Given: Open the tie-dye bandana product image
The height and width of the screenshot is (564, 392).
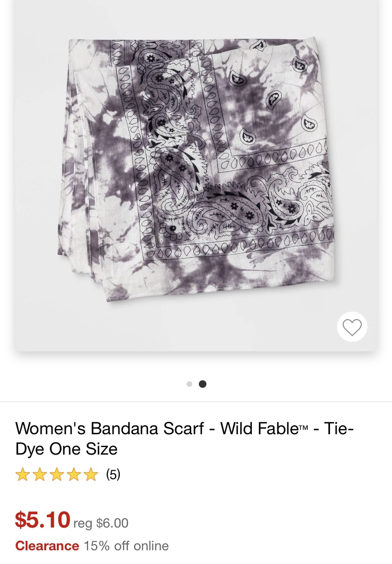Looking at the screenshot, I should (196, 169).
